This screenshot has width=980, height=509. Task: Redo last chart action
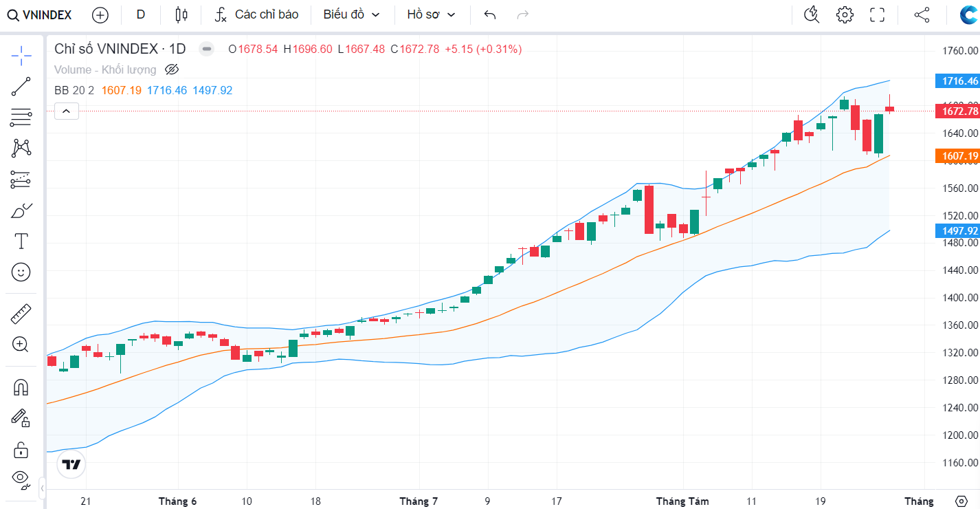point(523,15)
